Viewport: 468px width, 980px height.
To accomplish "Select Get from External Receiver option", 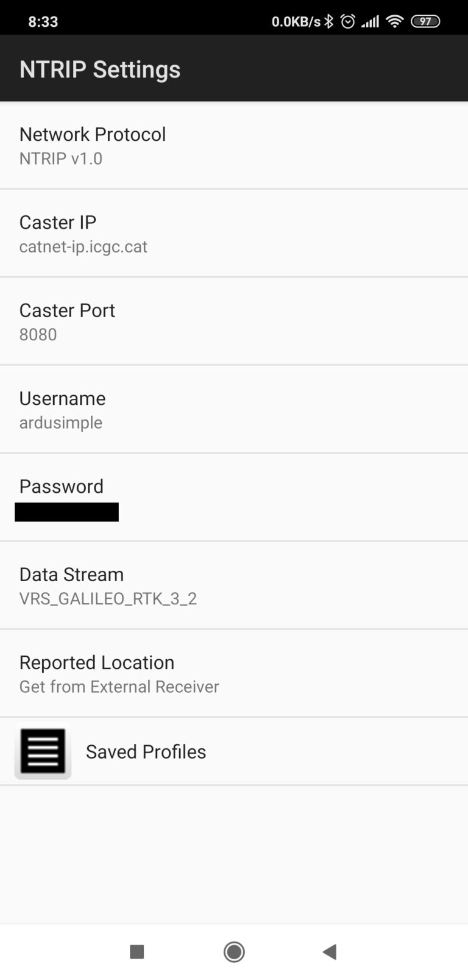I will [x=119, y=687].
